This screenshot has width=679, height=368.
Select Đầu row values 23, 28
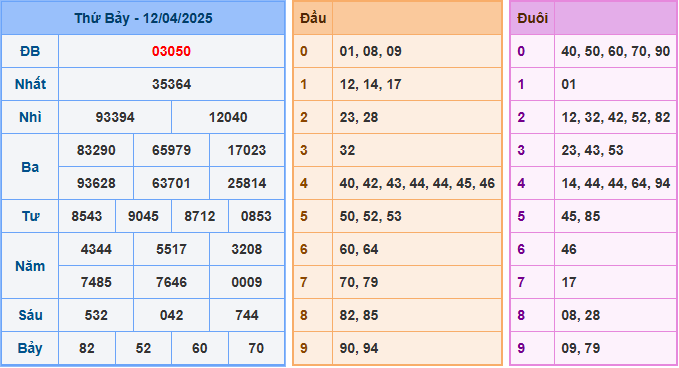[359, 117]
